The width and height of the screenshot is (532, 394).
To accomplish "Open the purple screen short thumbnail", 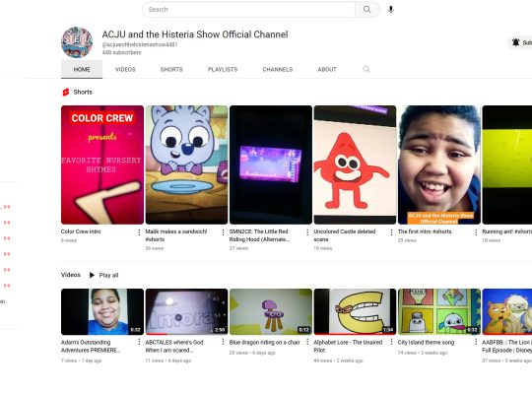I will [271, 164].
